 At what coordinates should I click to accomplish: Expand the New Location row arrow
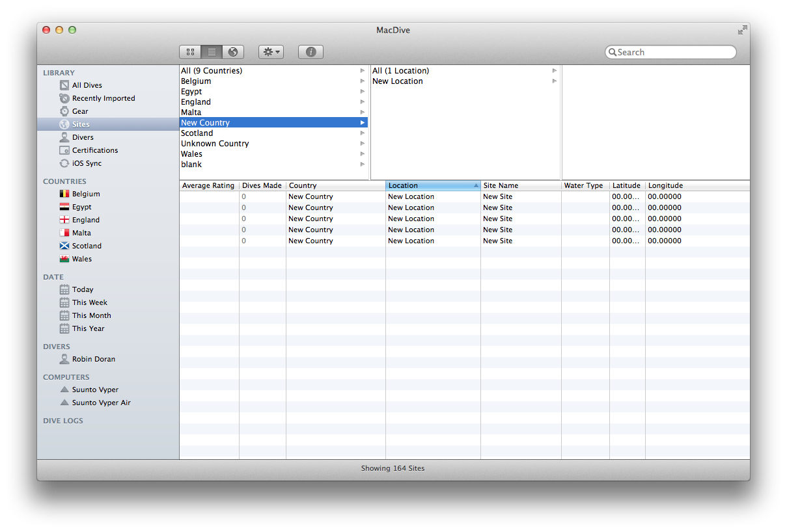[555, 81]
